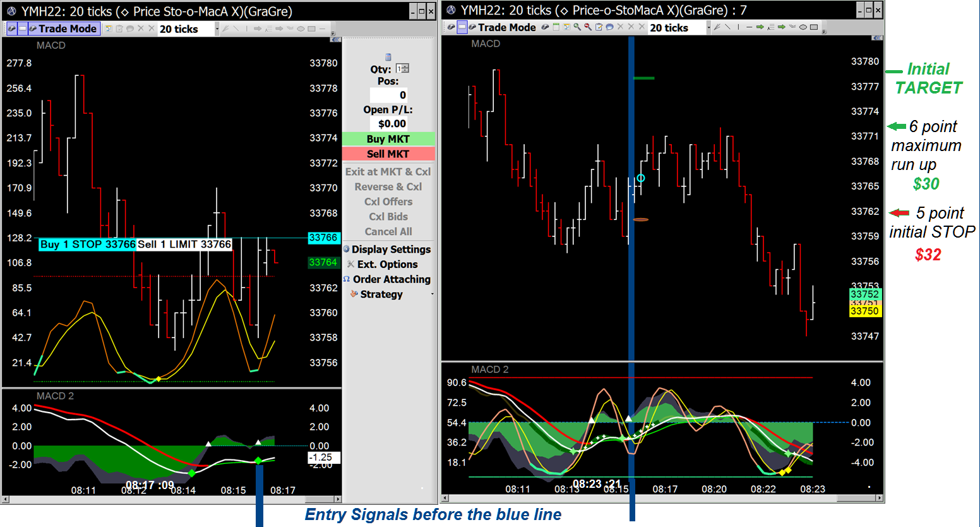Select the trend line tool in right toolbar
Image resolution: width=980 pixels, height=527 pixels.
pos(727,27)
